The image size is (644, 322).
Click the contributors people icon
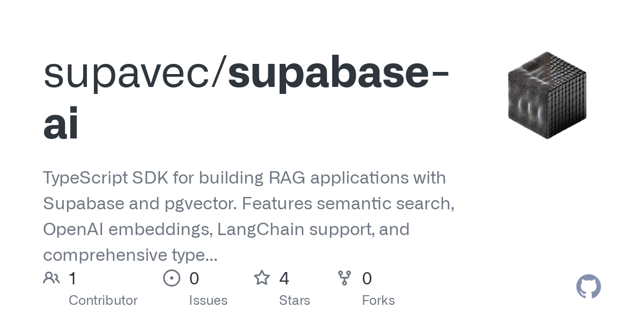point(52,278)
